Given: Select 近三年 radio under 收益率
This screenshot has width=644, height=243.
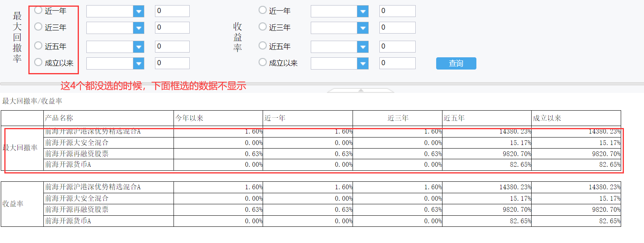Looking at the screenshot, I should 263,27.
